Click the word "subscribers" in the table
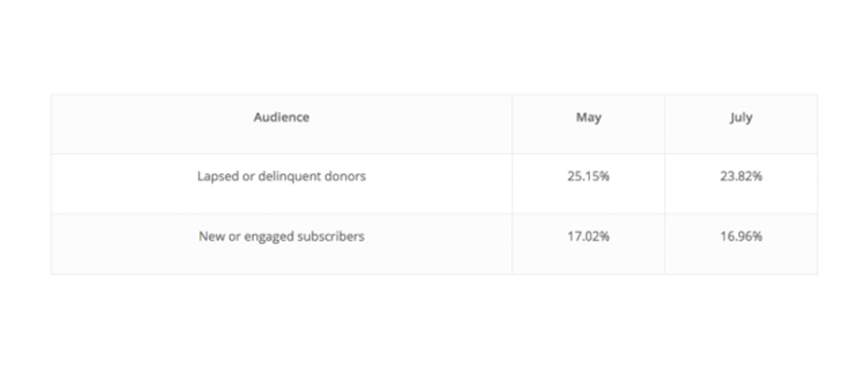Image resolution: width=868 pixels, height=367 pixels. [331, 236]
